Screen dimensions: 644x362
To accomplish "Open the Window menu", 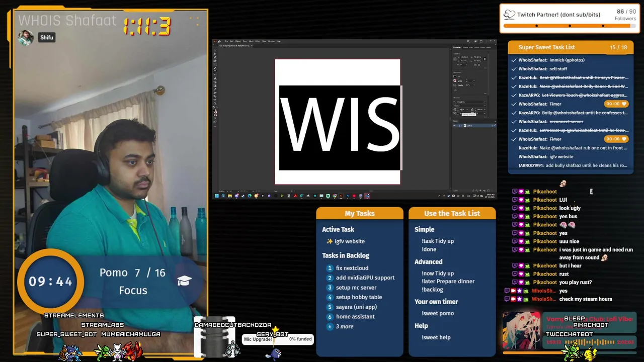I will pos(271,41).
